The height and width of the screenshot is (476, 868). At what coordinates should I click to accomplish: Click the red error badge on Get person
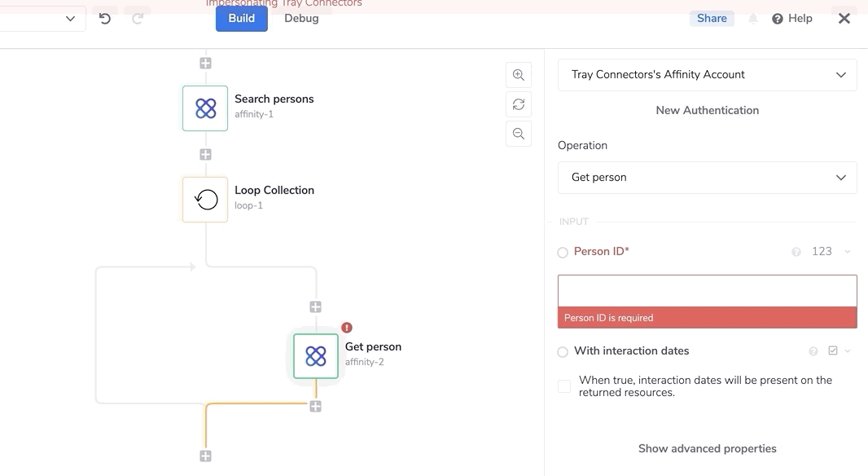[x=347, y=328]
